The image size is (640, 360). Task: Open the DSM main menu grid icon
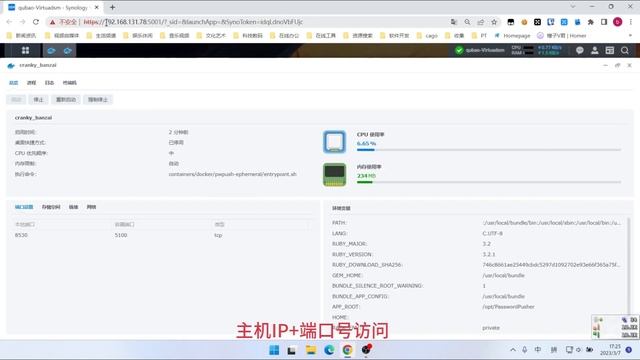coord(25,50)
